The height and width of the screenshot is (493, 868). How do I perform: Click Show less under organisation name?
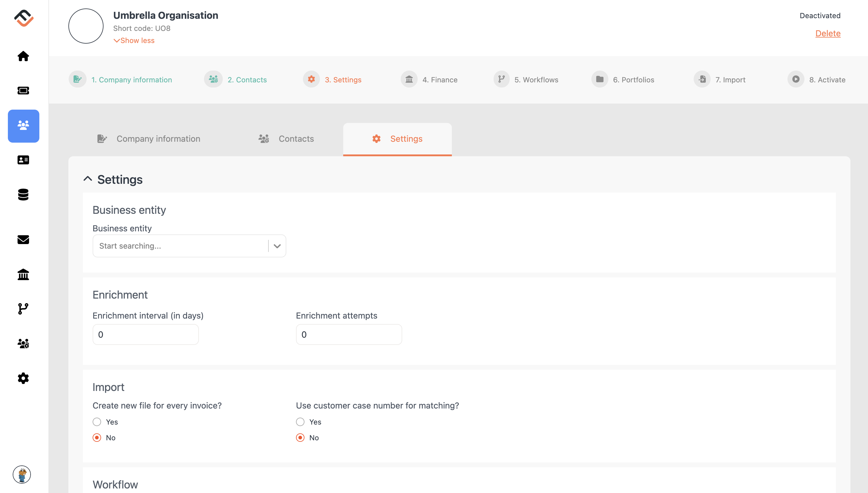pos(134,41)
